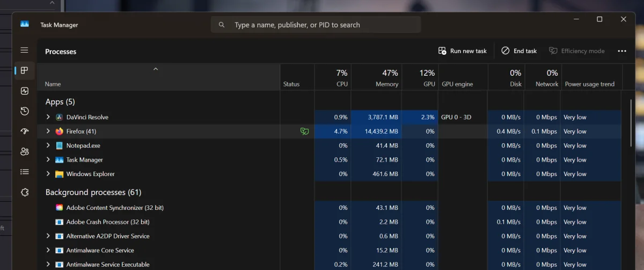This screenshot has height=270, width=644.
Task: Open the Performance sidebar icon
Action: 24,91
